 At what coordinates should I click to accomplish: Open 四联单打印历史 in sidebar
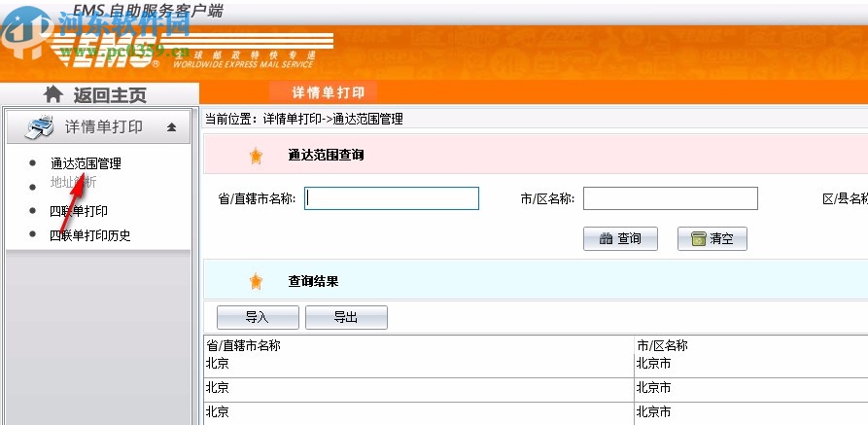[90, 235]
